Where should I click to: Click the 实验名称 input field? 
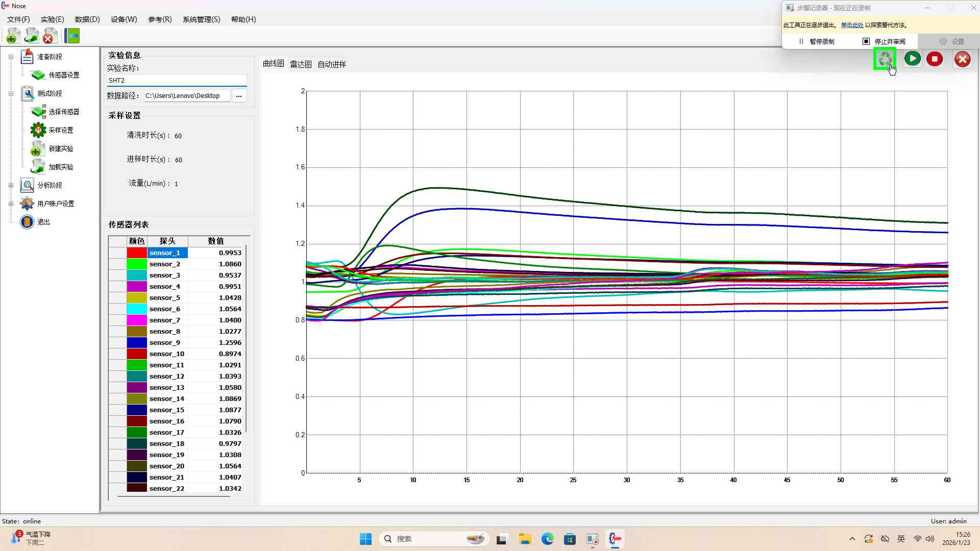point(176,81)
